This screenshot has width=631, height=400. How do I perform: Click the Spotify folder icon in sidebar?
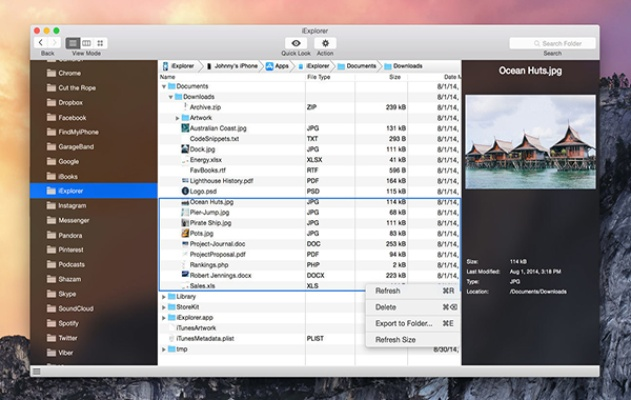(49, 324)
